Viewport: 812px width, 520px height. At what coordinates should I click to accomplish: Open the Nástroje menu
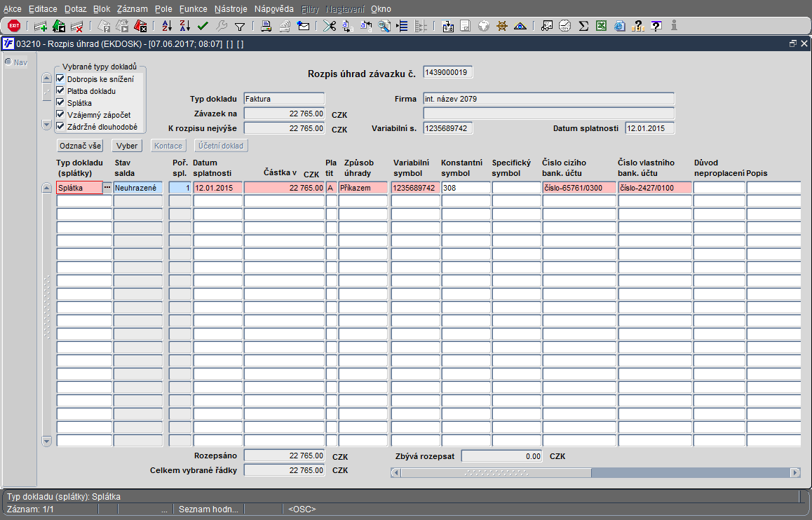231,9
